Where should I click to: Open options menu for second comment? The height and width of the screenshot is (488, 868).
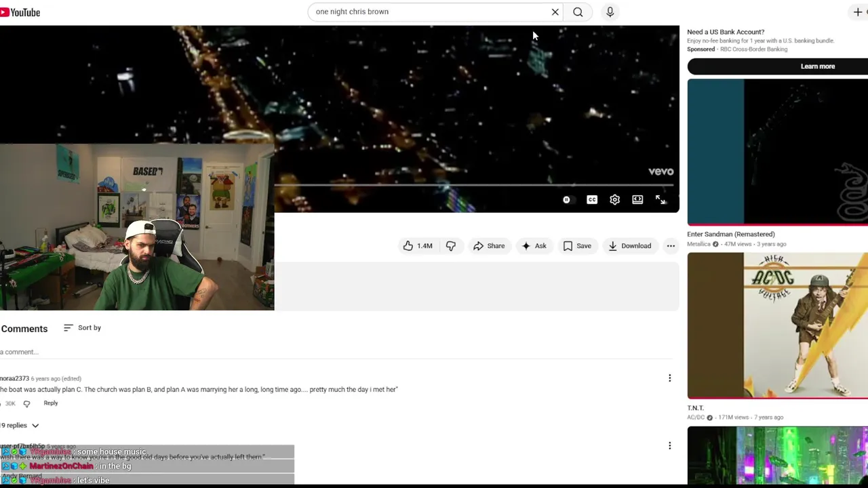point(669,446)
